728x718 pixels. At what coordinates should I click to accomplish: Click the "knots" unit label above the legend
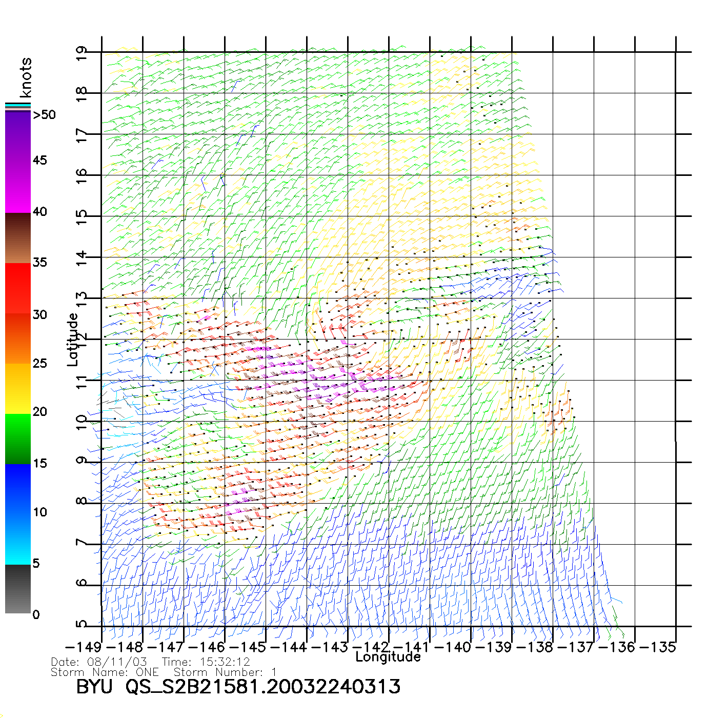coord(26,77)
